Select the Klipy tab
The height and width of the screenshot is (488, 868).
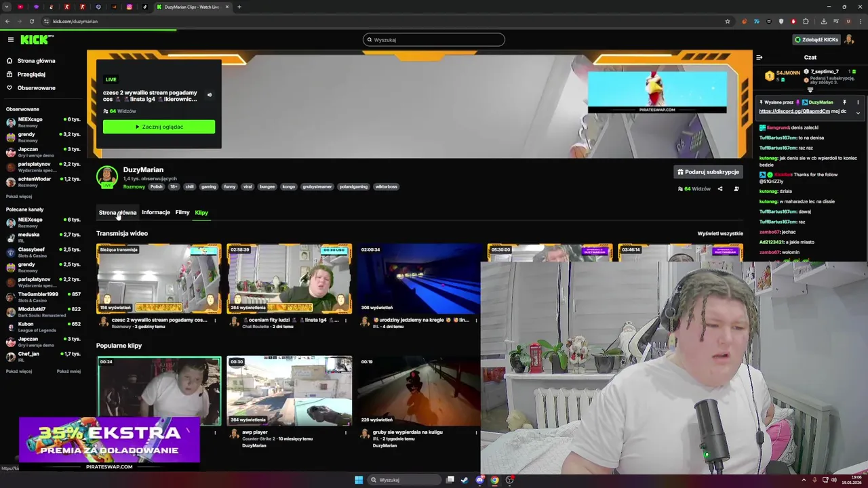tap(201, 213)
